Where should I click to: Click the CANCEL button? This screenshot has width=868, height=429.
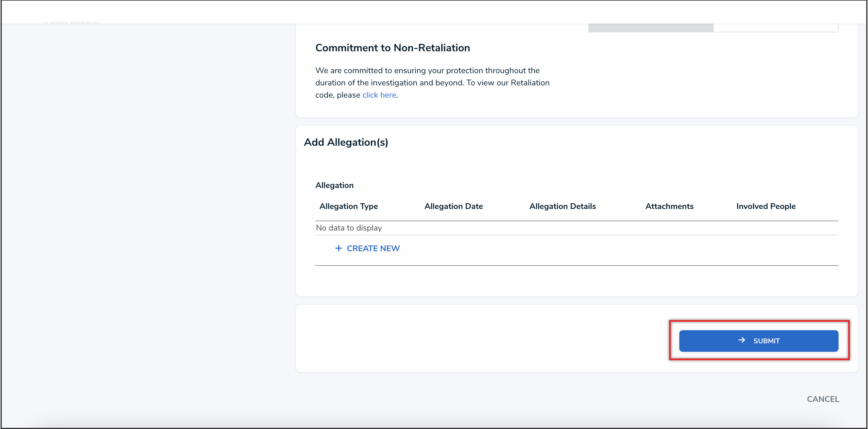(x=822, y=399)
